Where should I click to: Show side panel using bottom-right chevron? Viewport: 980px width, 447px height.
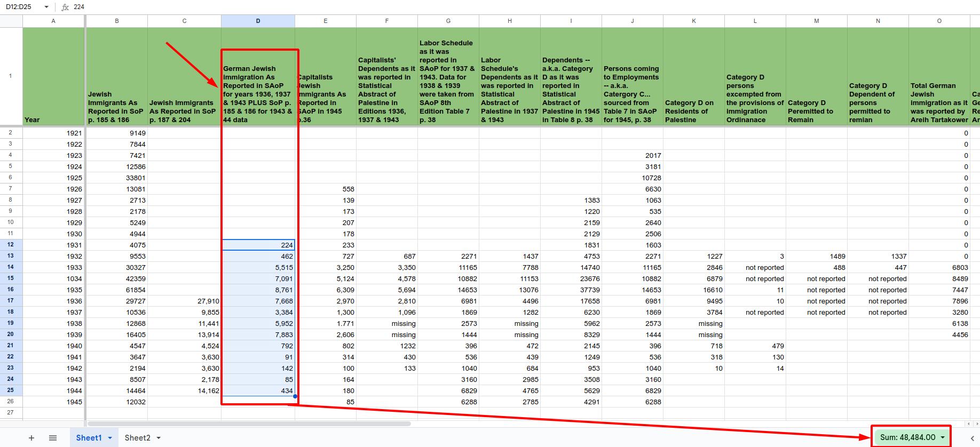tap(972, 438)
